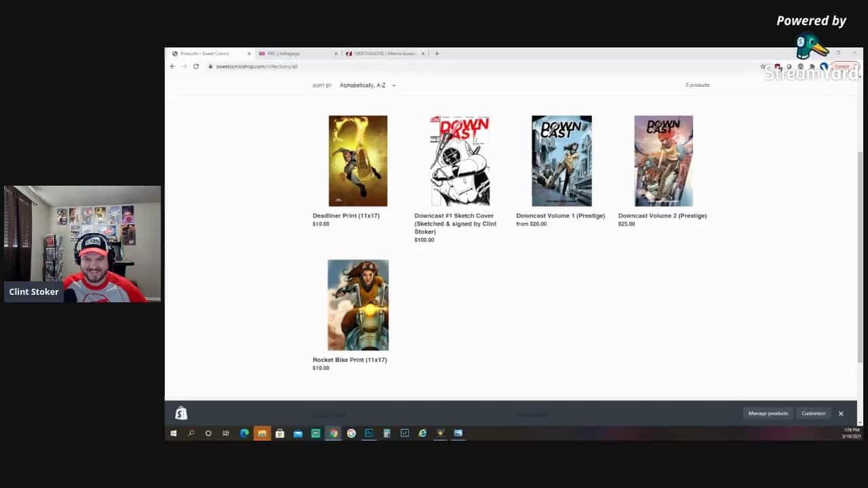The width and height of the screenshot is (868, 488).
Task: Bookmark this page with the star icon
Action: (x=763, y=66)
